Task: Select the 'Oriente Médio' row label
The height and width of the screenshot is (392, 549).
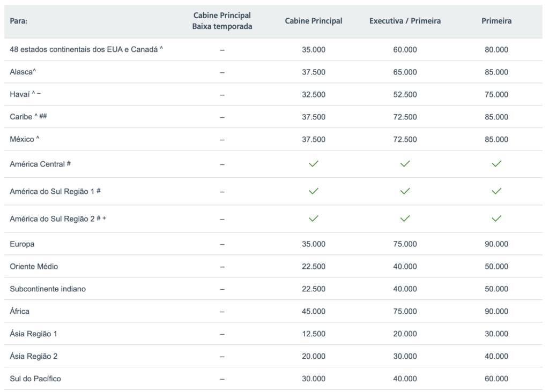Action: [34, 266]
